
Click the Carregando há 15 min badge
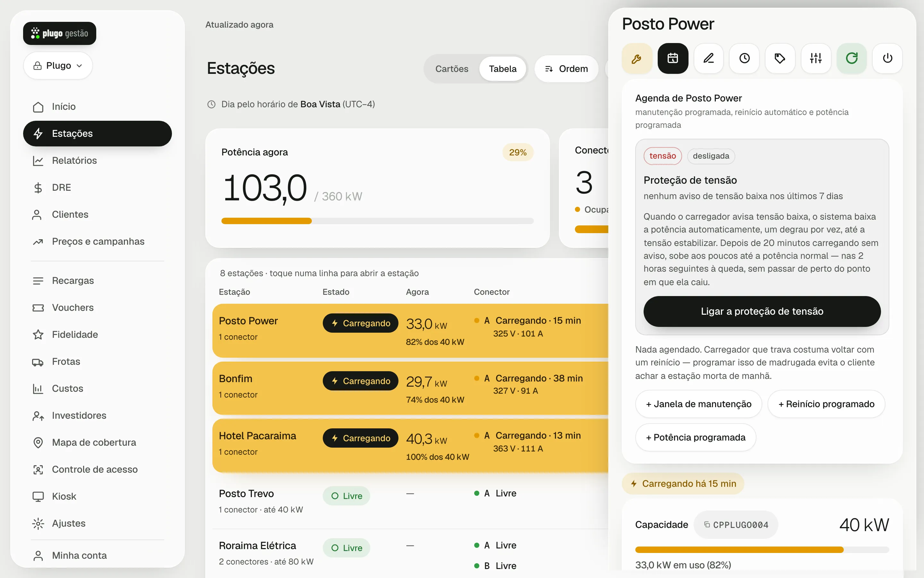click(x=683, y=484)
